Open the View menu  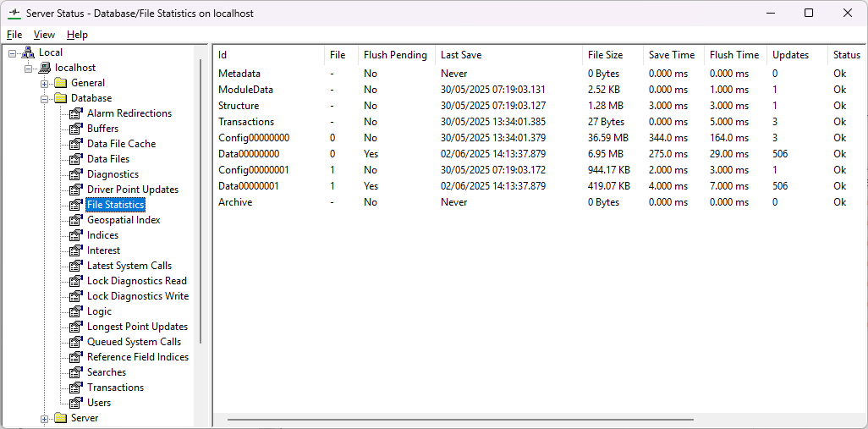(44, 35)
